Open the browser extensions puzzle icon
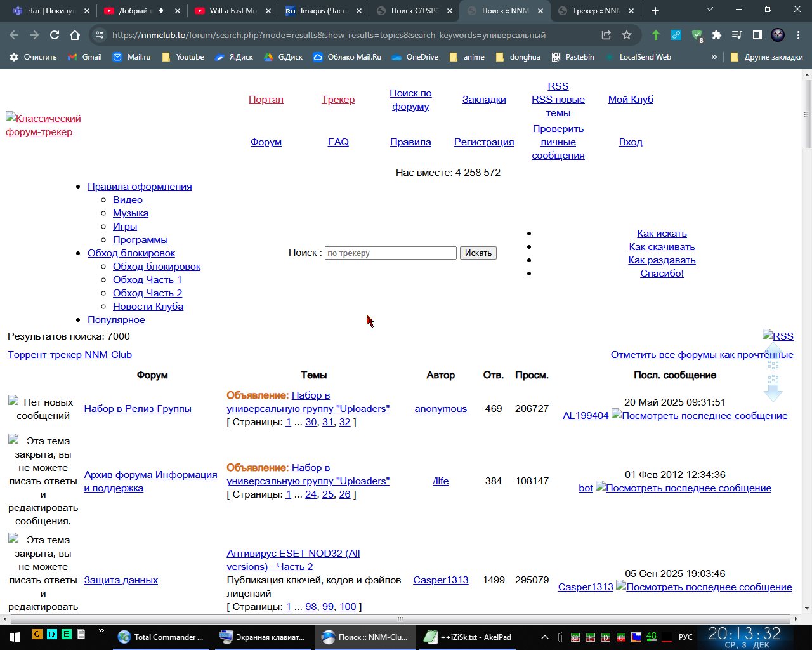The width and height of the screenshot is (812, 650). pyautogui.click(x=717, y=35)
